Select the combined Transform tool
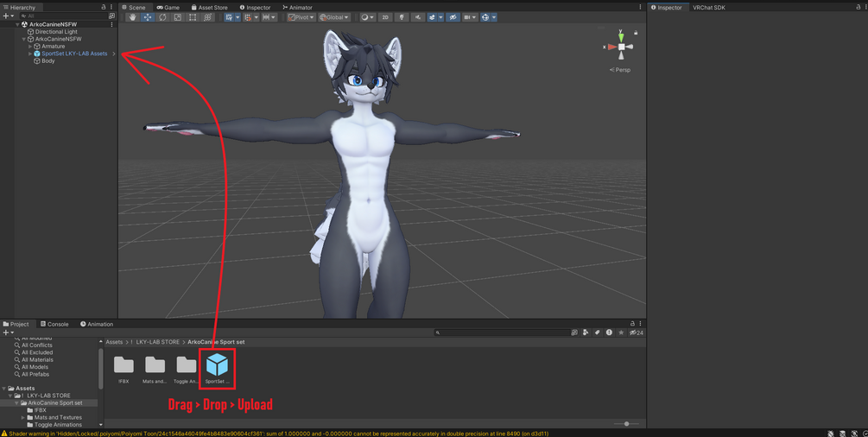This screenshot has height=437, width=868. tap(207, 17)
